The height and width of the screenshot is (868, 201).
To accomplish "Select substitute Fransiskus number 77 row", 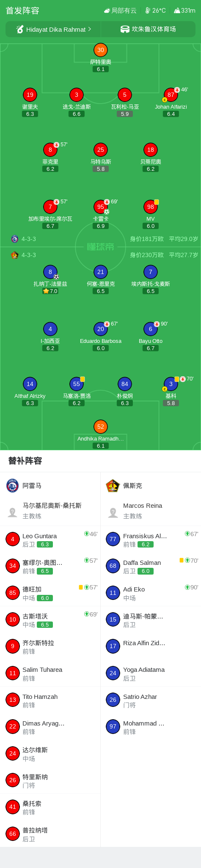I will pos(151,539).
